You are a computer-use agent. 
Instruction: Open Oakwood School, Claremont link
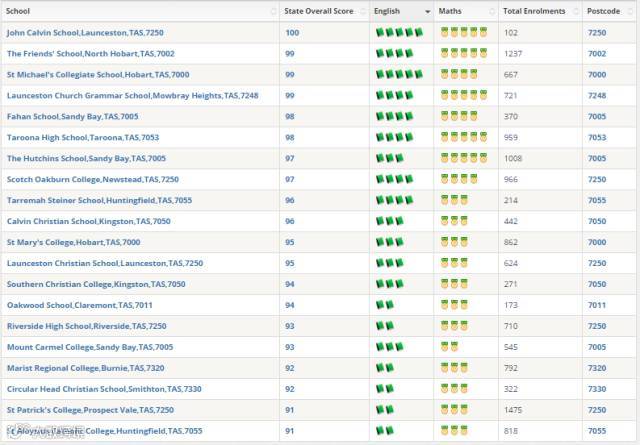(x=80, y=305)
